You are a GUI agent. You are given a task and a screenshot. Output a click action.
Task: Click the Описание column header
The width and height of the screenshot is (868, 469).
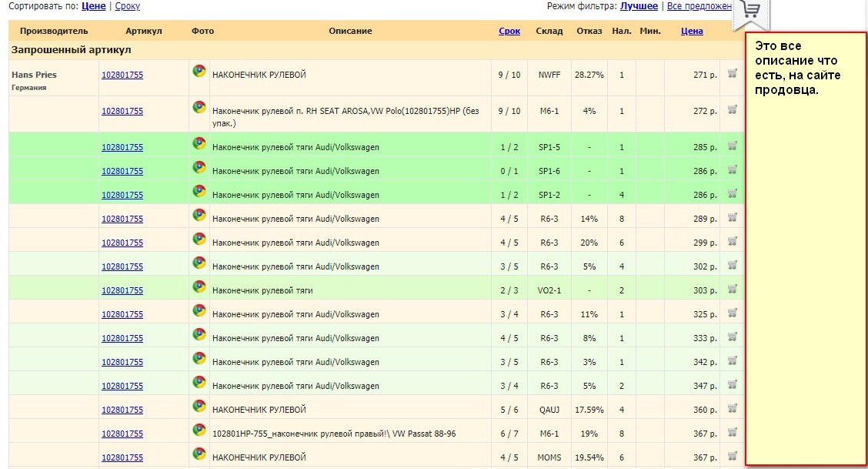coord(350,31)
